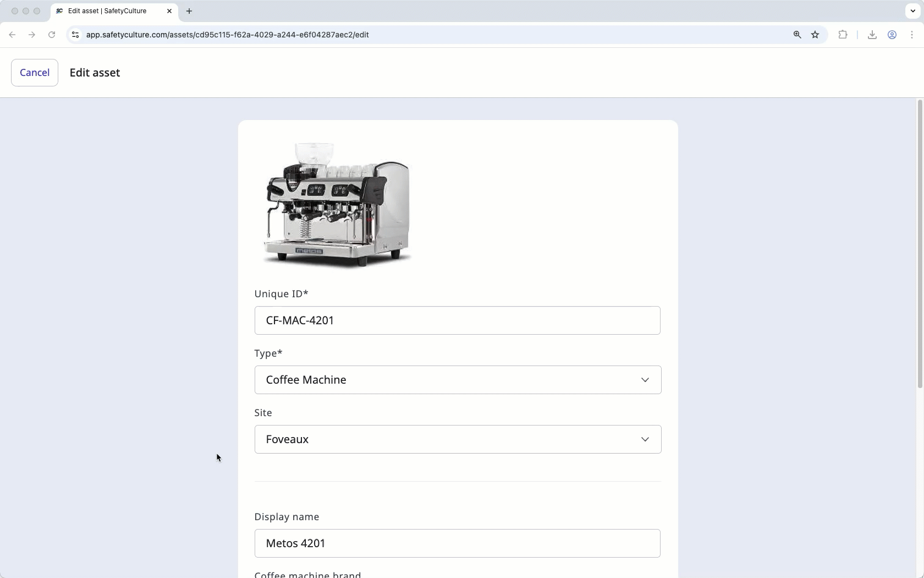Open the tab search chevron button

point(913,11)
